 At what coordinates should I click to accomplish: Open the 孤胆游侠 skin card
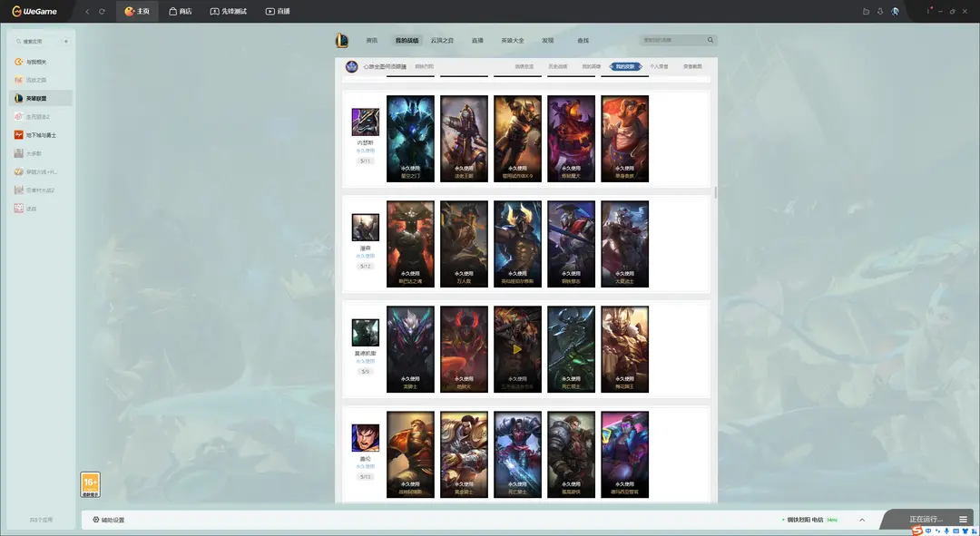click(572, 454)
